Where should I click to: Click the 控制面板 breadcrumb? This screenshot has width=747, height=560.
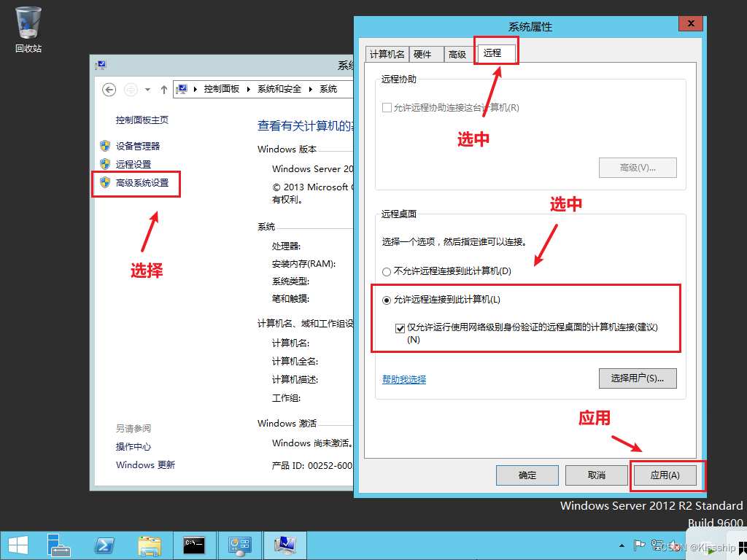pyautogui.click(x=222, y=89)
